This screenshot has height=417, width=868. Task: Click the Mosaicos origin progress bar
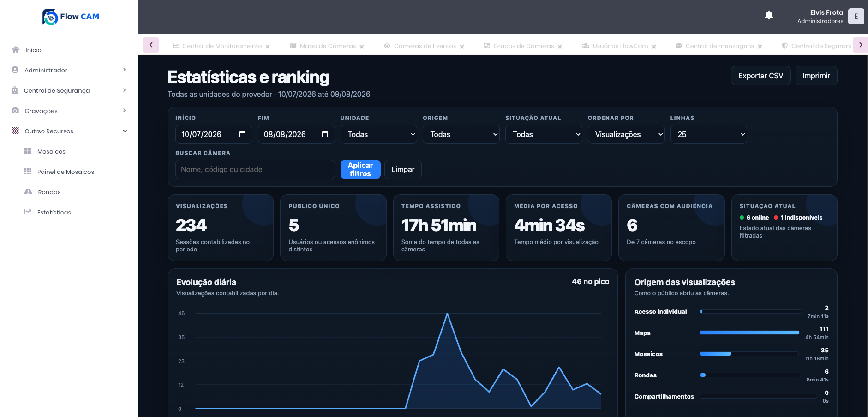click(x=750, y=354)
